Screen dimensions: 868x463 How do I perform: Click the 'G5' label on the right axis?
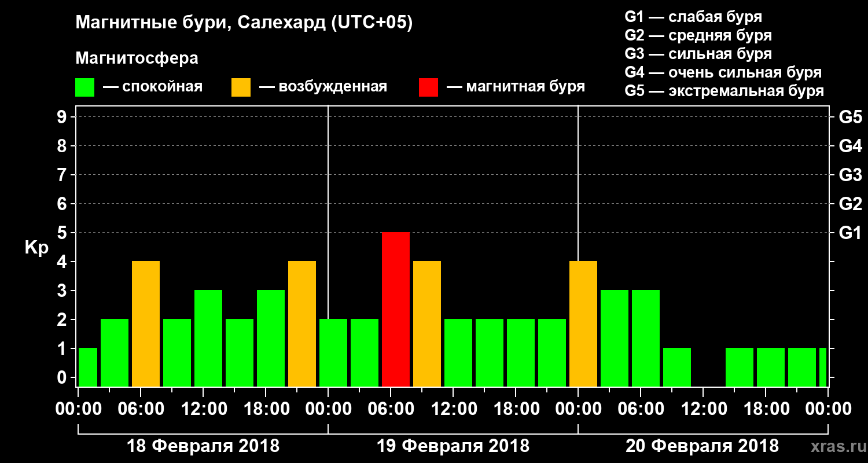[850, 117]
